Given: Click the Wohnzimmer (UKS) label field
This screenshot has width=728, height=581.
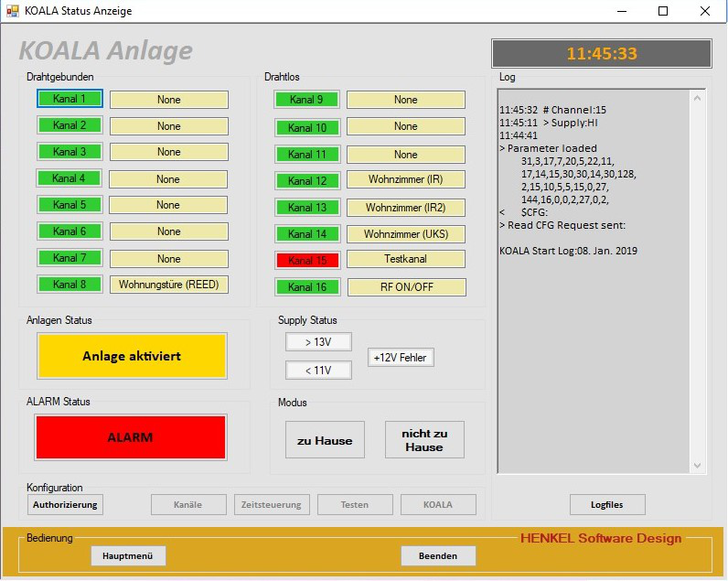Looking at the screenshot, I should click(x=405, y=234).
